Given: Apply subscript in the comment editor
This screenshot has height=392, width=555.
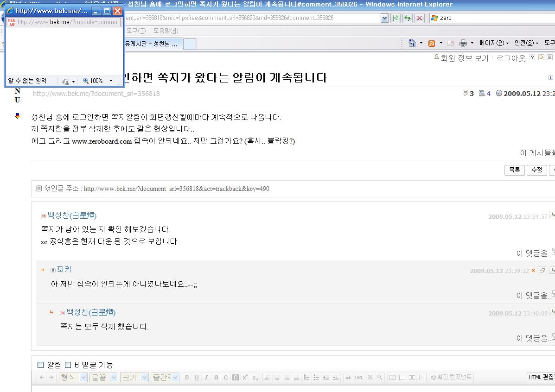Looking at the screenshot, I should point(255,378).
